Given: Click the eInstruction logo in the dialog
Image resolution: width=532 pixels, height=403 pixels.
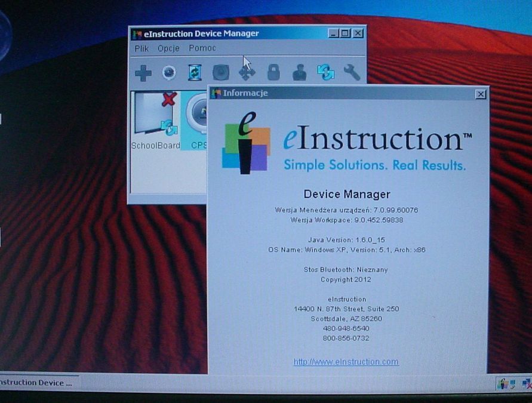Looking at the screenshot, I should point(347,143).
